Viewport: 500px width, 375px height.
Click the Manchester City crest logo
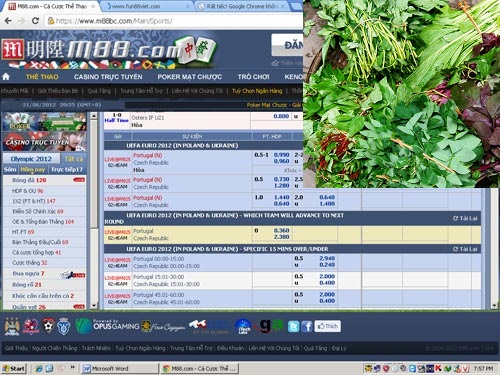[x=12, y=326]
